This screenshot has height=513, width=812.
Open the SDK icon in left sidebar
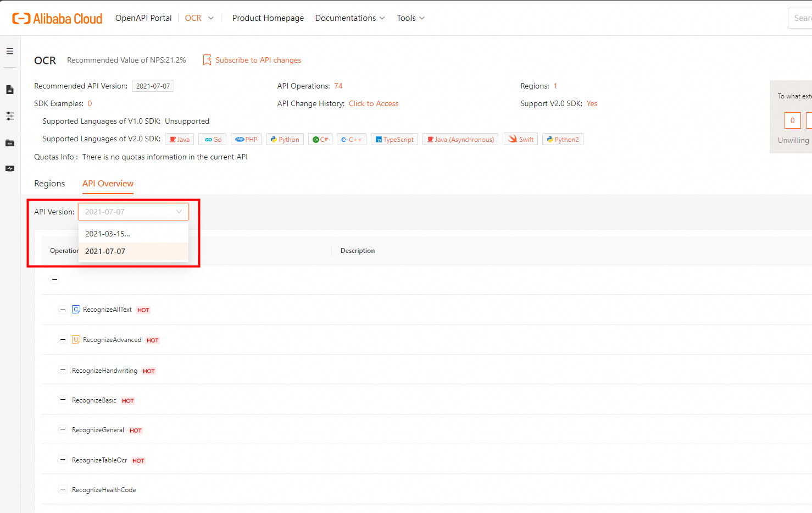pyautogui.click(x=10, y=143)
